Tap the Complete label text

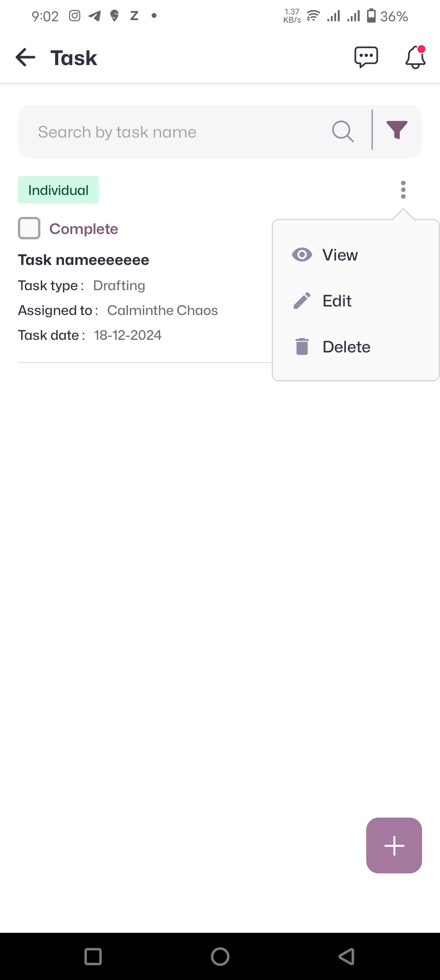click(84, 229)
